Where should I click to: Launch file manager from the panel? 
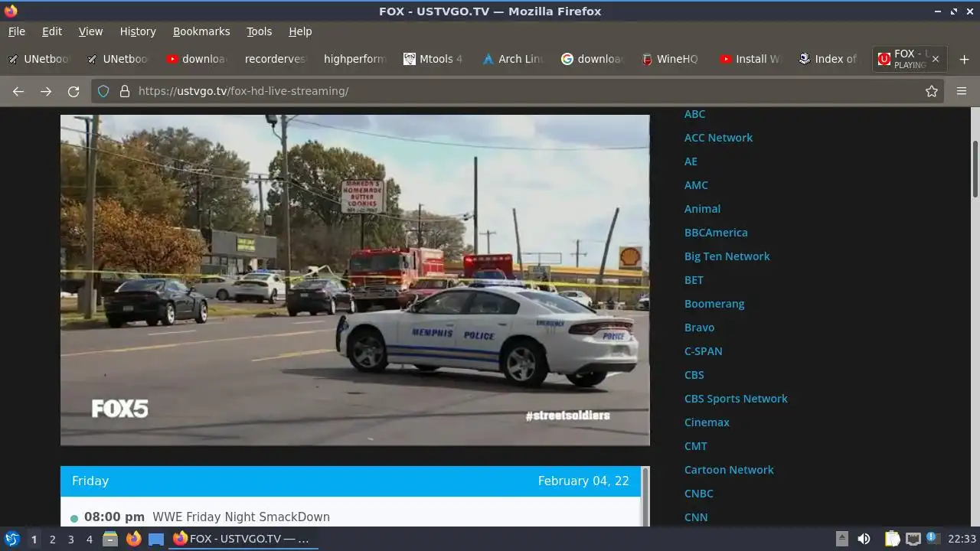pyautogui.click(x=110, y=539)
